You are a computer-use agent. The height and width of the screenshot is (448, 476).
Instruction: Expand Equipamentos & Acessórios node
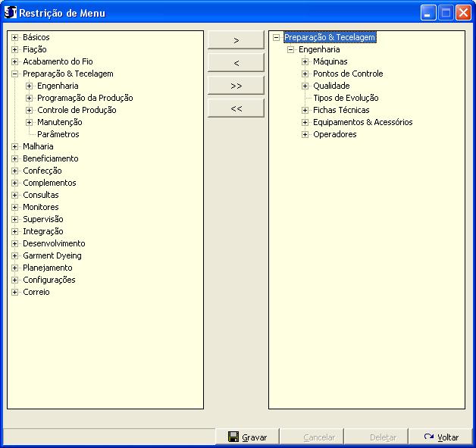(x=305, y=122)
